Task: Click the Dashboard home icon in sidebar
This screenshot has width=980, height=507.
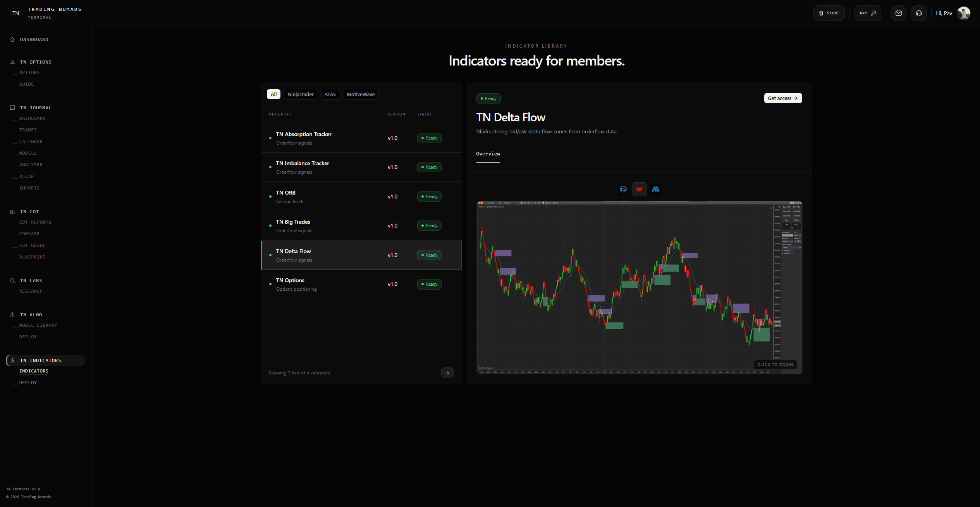Action: (x=12, y=40)
